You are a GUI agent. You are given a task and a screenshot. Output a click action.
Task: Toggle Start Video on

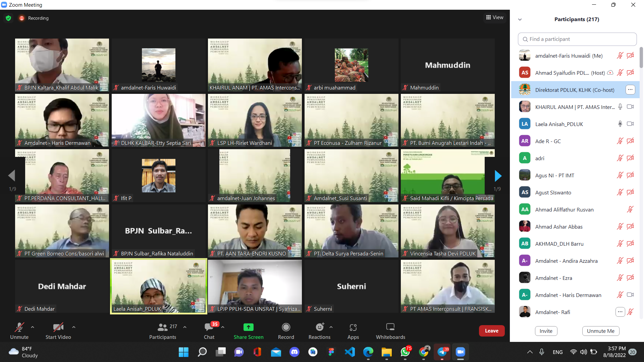58,327
